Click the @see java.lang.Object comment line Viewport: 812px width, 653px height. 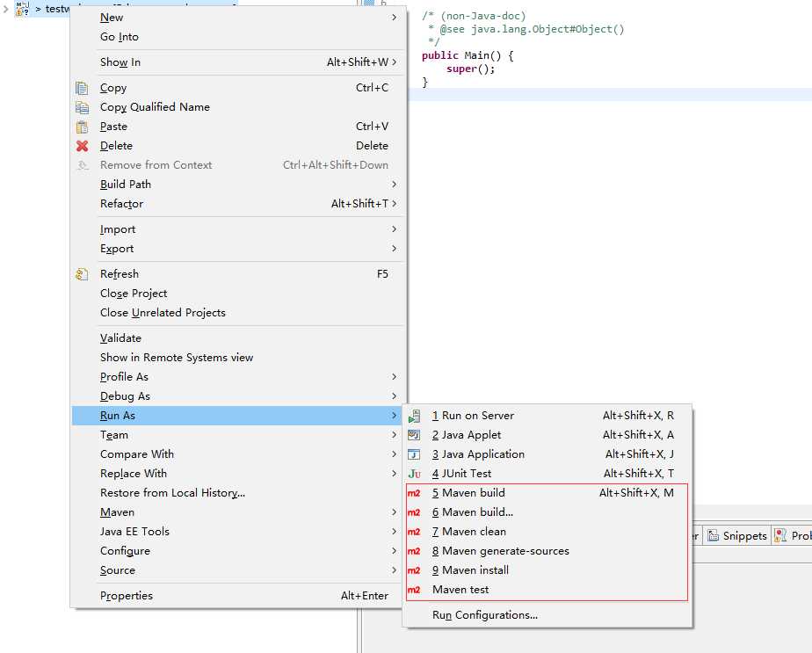click(526, 30)
